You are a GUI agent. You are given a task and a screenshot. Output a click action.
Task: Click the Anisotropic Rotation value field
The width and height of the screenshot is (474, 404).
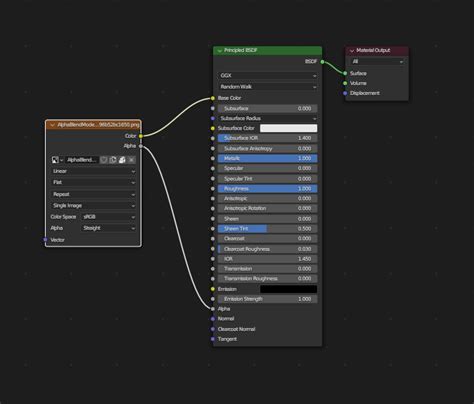pos(268,208)
